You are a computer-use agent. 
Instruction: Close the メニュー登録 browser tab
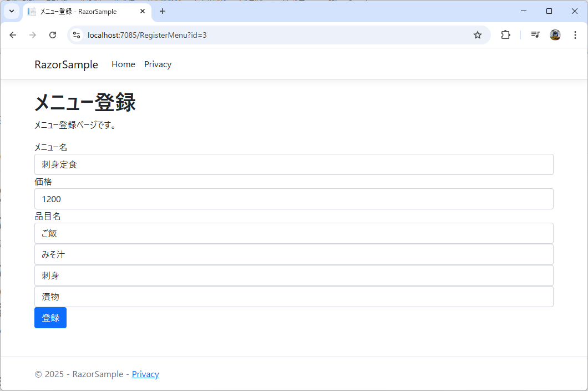click(x=143, y=11)
